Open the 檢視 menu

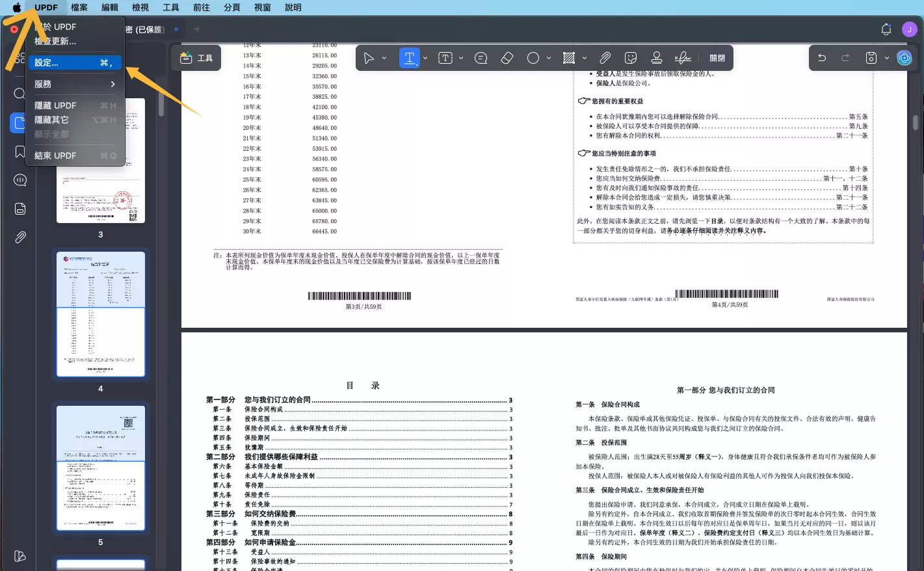pos(140,7)
